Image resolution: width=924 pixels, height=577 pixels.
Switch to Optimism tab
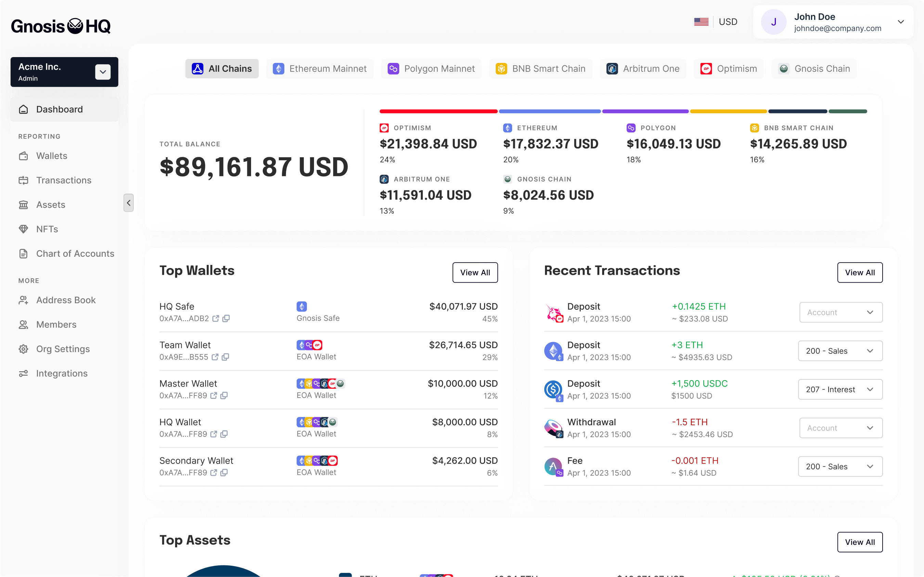729,69
